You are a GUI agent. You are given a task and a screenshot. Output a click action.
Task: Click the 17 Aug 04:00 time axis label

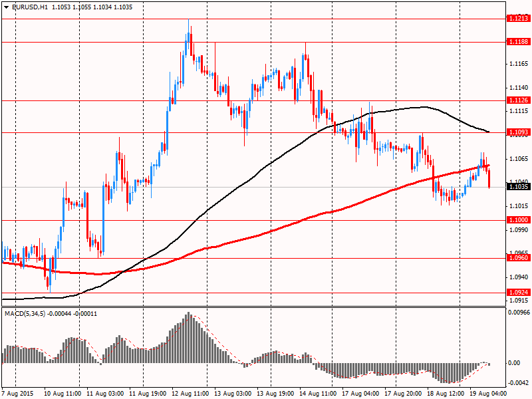(360, 394)
